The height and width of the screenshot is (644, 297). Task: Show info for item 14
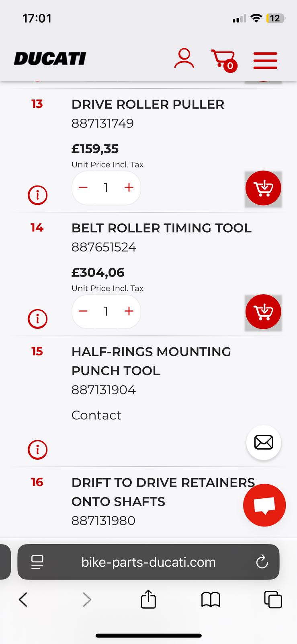37,319
